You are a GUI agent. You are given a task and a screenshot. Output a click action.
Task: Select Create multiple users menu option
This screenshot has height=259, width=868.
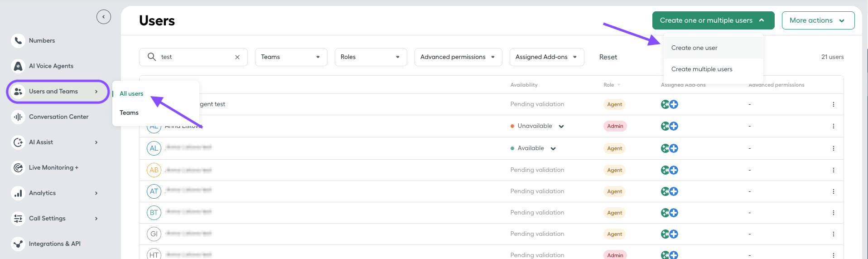coord(702,69)
